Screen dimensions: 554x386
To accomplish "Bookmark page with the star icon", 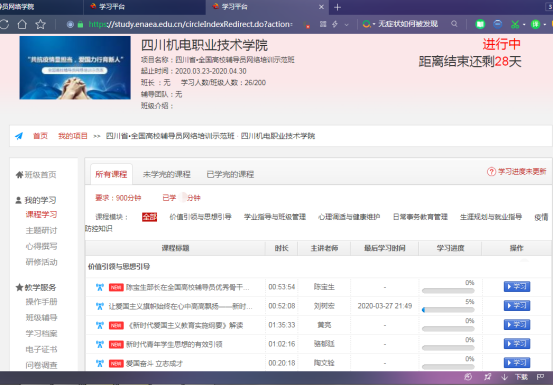I will (x=41, y=24).
